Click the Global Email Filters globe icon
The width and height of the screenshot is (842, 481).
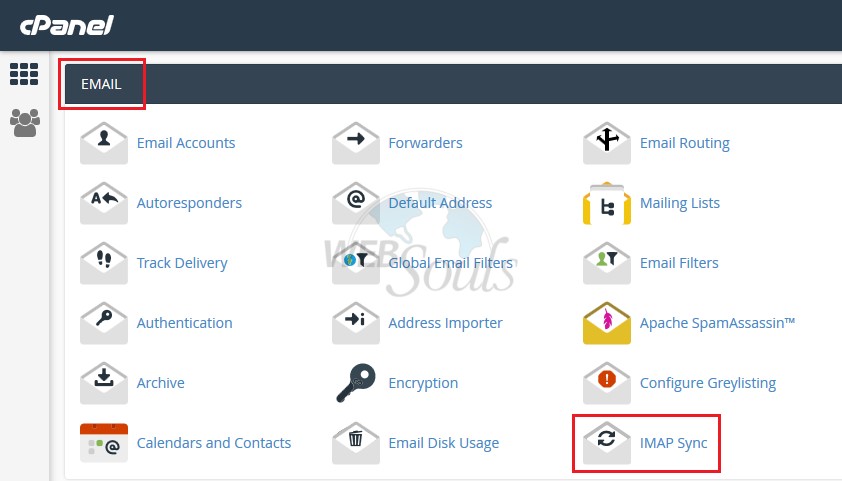[x=355, y=263]
